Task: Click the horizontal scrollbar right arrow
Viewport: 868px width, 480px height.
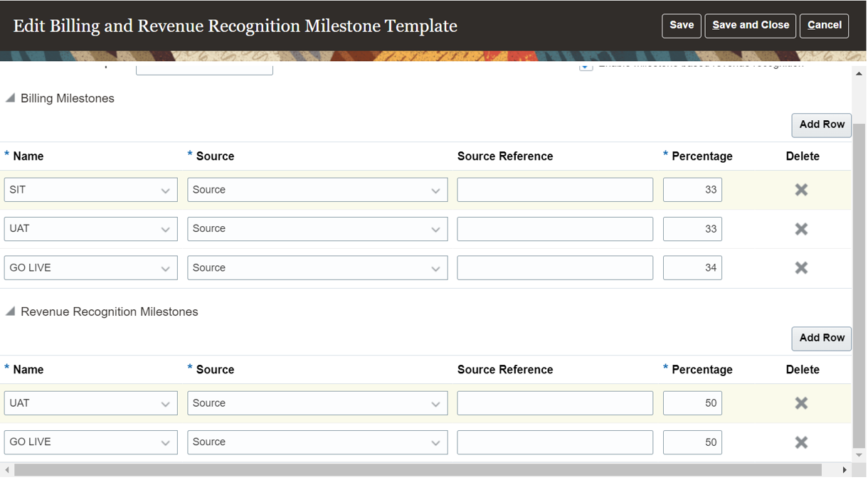Action: tap(845, 470)
